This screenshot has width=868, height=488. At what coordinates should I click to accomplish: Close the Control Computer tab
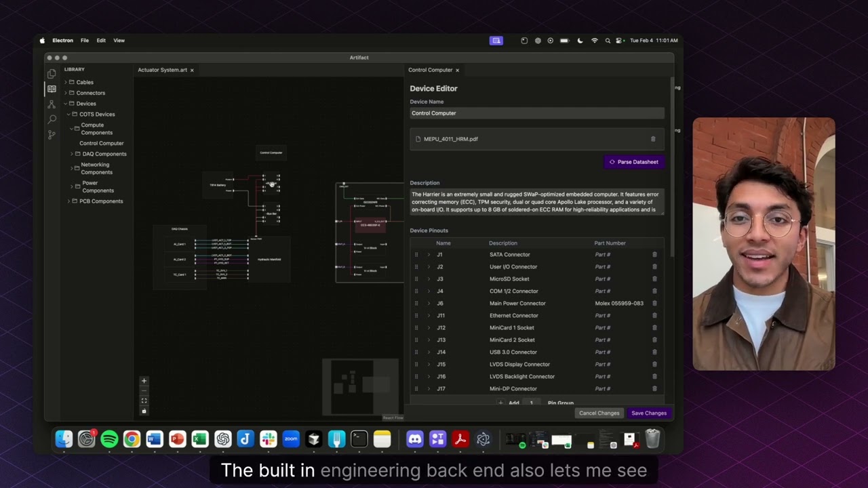click(x=457, y=70)
